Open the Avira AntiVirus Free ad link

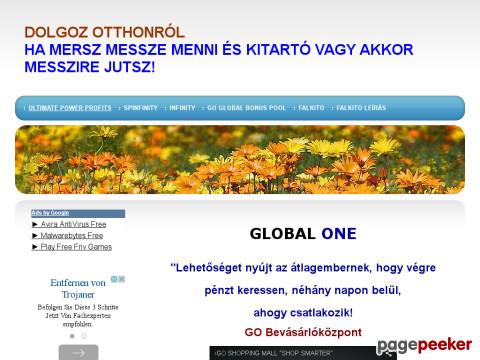73,224
